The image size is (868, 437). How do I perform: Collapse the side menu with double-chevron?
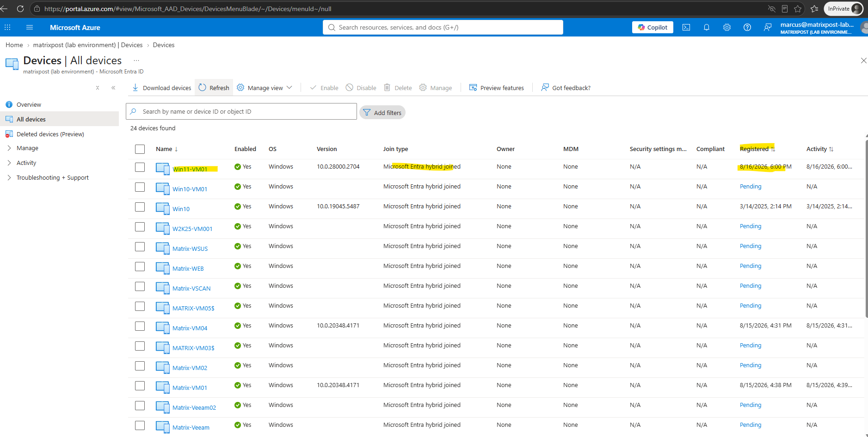click(113, 88)
